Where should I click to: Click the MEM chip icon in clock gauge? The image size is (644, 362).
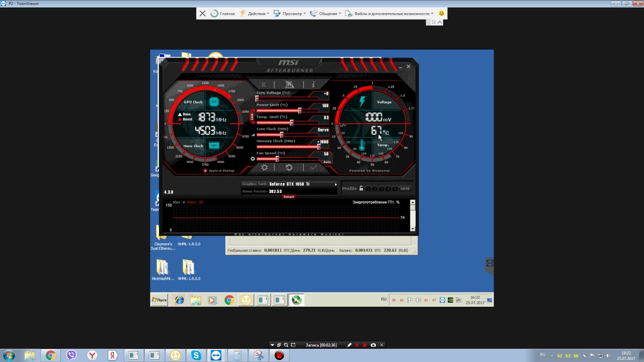point(214,145)
